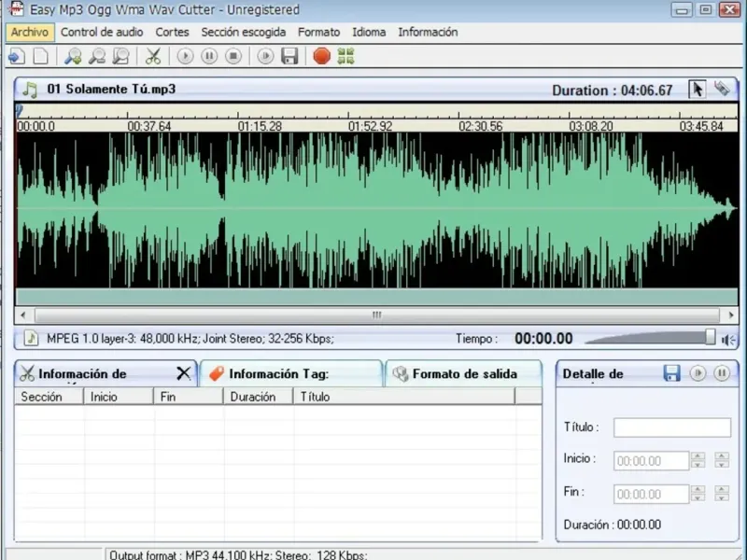Image resolution: width=747 pixels, height=560 pixels.
Task: Toggle the tag tool icon right of pointer
Action: (x=722, y=90)
